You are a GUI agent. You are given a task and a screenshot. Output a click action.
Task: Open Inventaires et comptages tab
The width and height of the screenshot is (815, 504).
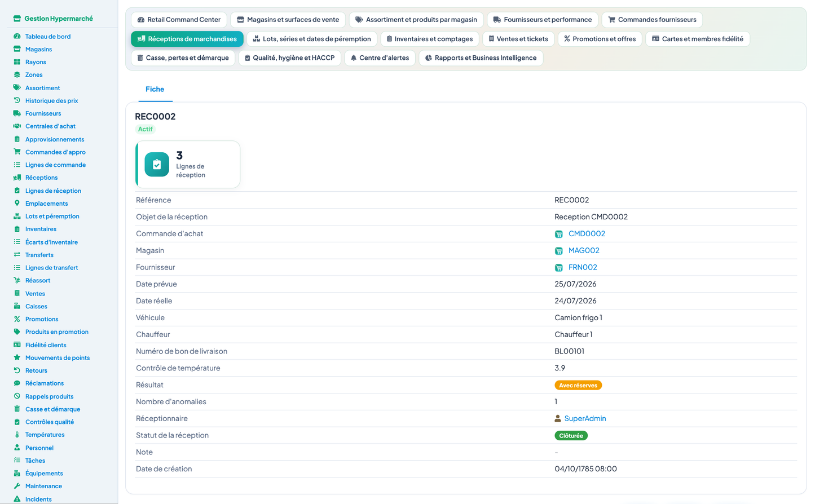[430, 39]
